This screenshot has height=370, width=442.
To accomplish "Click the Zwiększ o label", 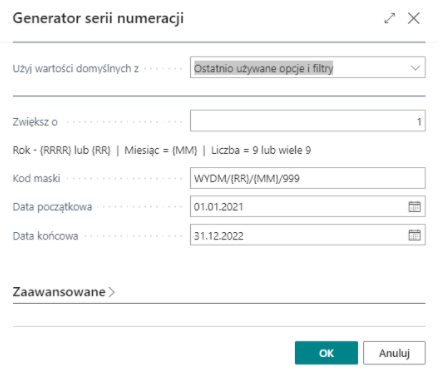I will pyautogui.click(x=35, y=122).
